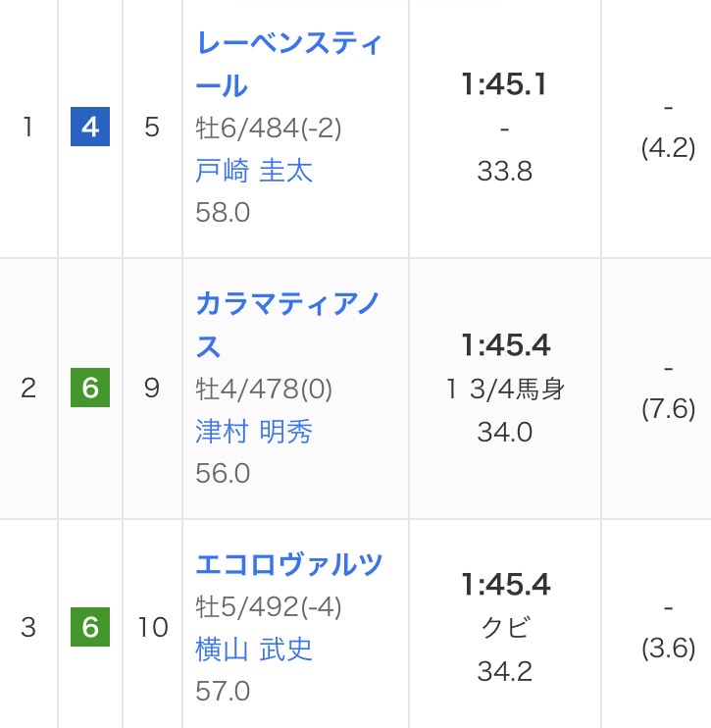Click horse number 5 in first row
This screenshot has height=728, width=711.
(152, 129)
